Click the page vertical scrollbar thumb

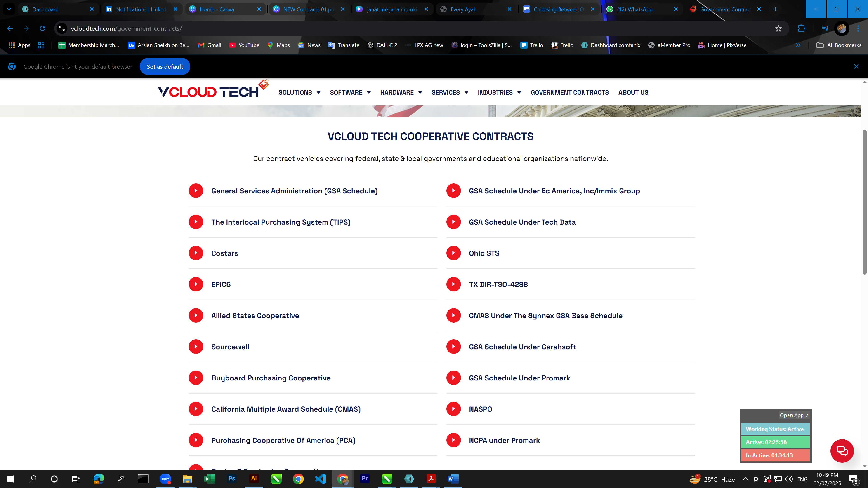point(865,202)
